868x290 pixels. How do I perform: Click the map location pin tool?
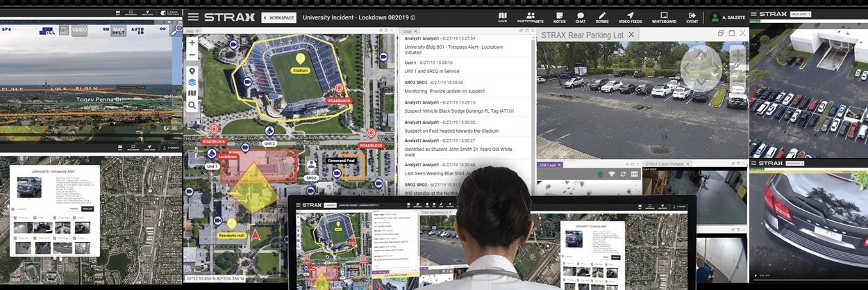(x=192, y=70)
